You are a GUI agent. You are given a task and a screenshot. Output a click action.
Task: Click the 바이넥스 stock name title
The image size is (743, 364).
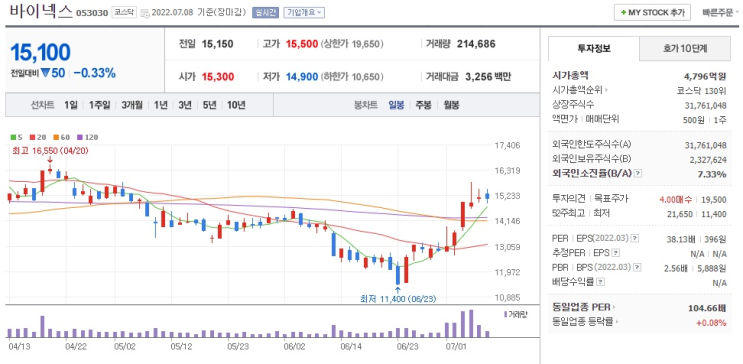click(40, 10)
